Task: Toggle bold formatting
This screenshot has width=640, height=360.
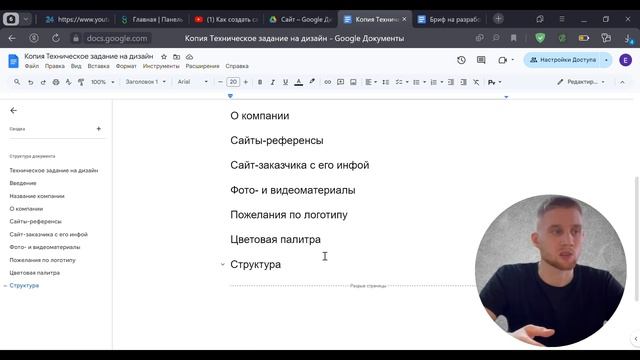Action: [x=260, y=82]
